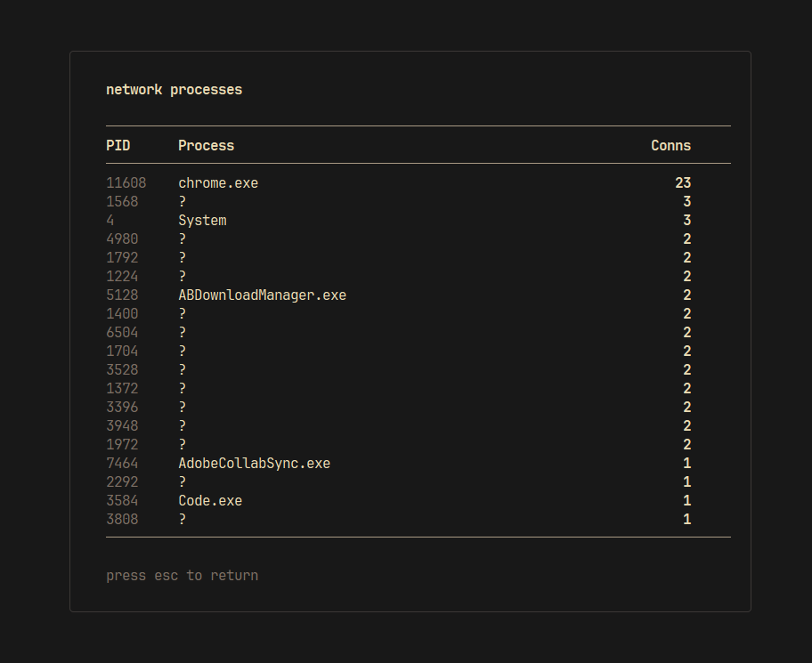The width and height of the screenshot is (812, 663).
Task: Click the PID 4980 row
Action: pos(418,239)
